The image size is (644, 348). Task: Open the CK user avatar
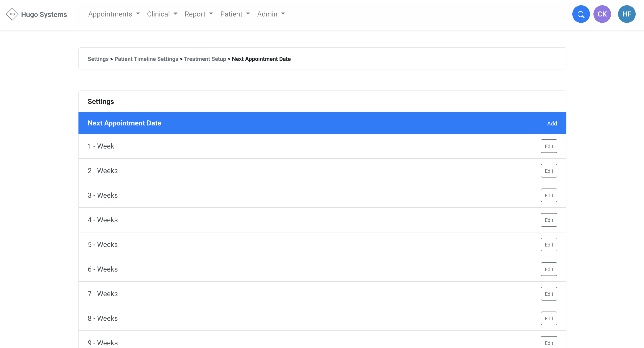click(x=602, y=14)
